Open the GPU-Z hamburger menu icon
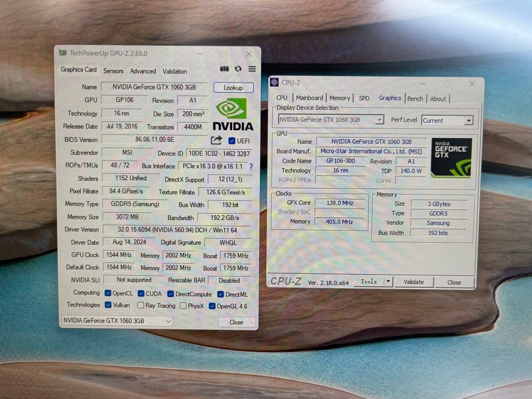The height and width of the screenshot is (399, 532). tap(252, 68)
